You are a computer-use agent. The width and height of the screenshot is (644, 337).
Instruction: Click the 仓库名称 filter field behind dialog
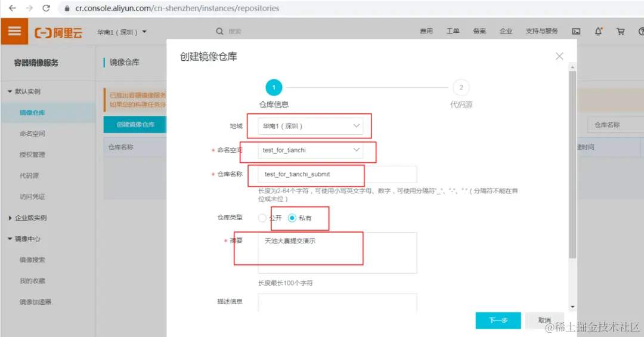(x=615, y=125)
